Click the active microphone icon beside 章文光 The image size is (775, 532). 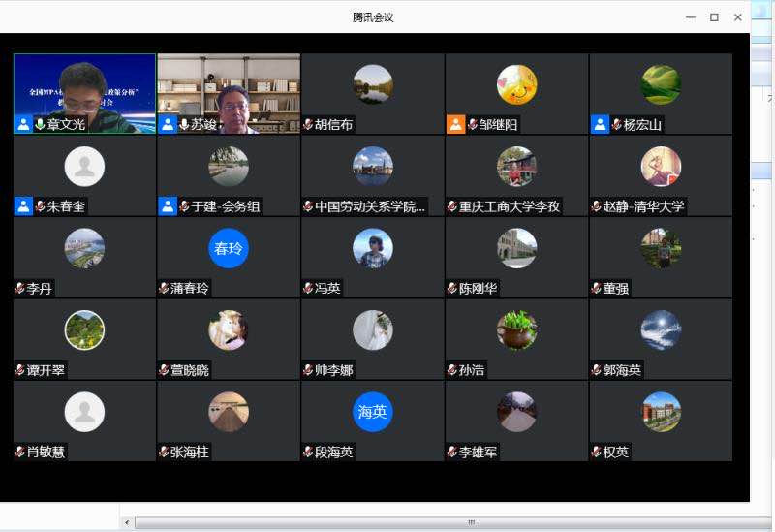(40, 125)
